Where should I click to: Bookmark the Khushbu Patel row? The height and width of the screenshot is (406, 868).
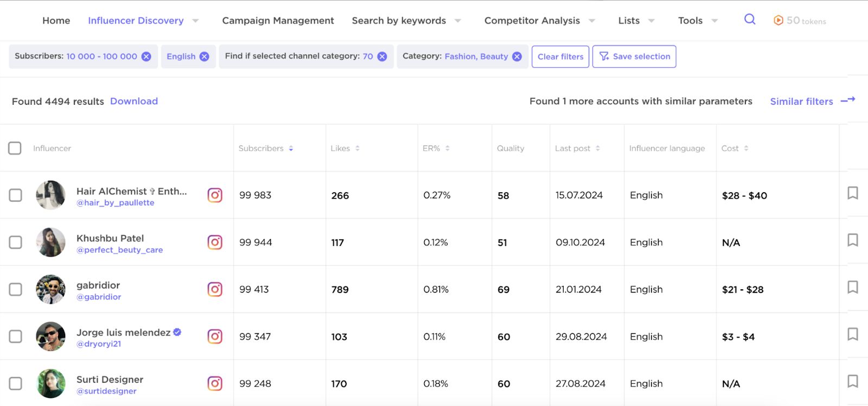point(853,240)
